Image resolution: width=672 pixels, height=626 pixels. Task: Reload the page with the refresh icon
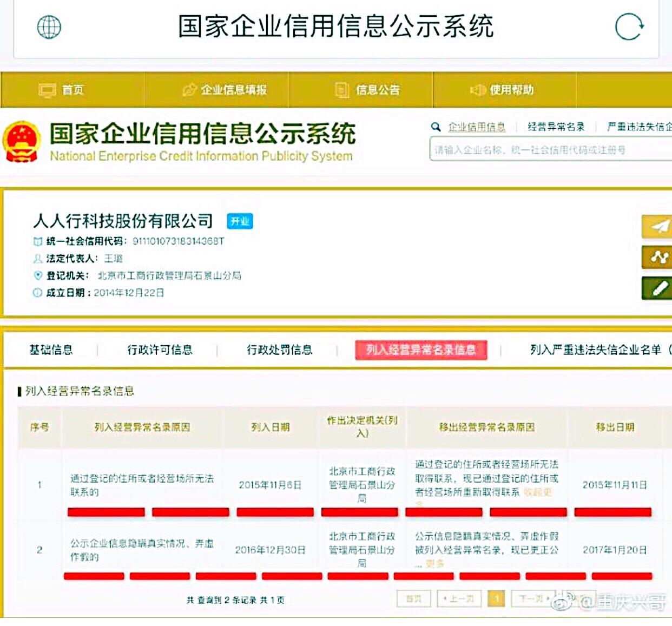[629, 26]
